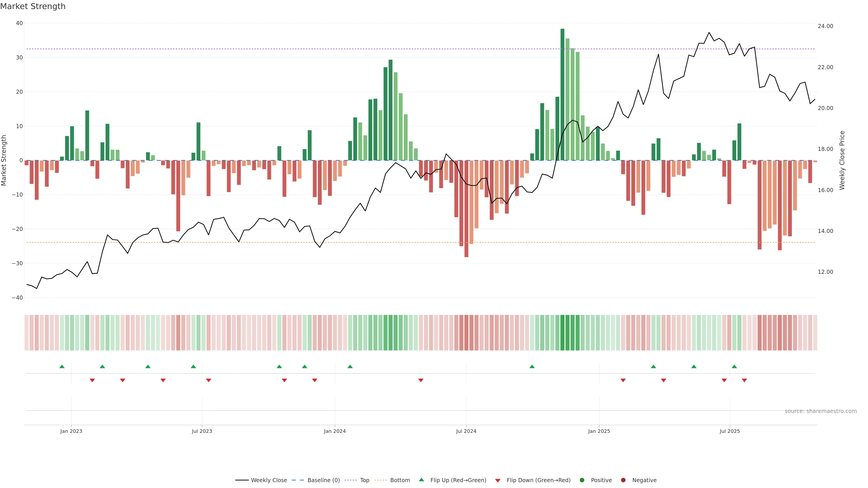The height and width of the screenshot is (488, 868).
Task: Click Flip Down red triangle legend icon
Action: (x=498, y=481)
